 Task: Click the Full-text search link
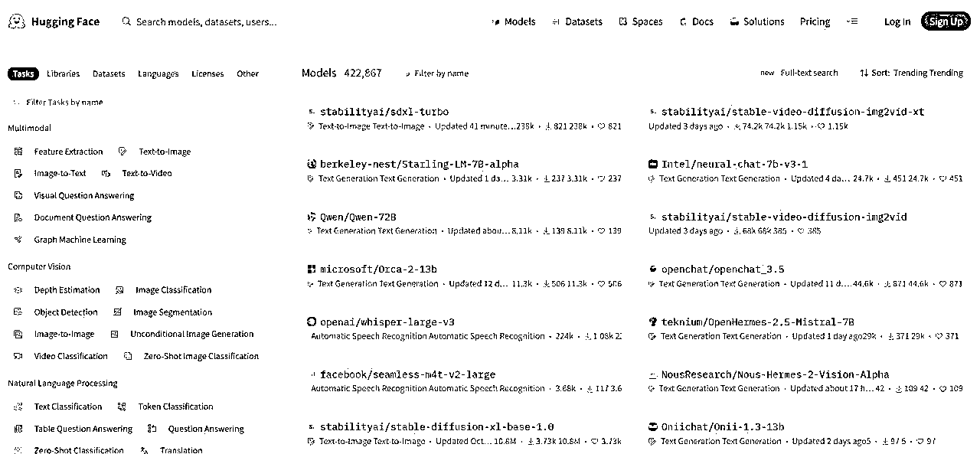(x=809, y=73)
